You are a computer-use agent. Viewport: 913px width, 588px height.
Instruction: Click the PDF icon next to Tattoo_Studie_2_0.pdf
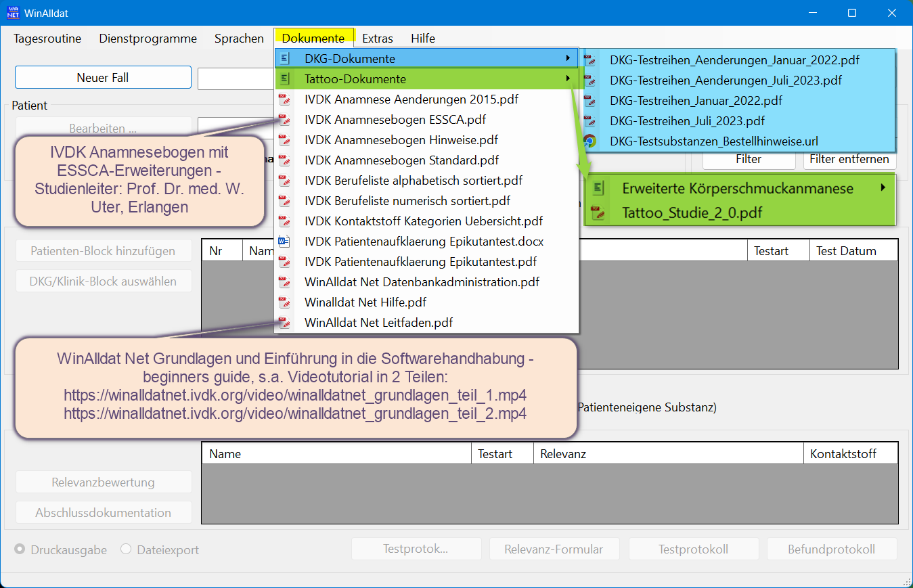point(598,213)
